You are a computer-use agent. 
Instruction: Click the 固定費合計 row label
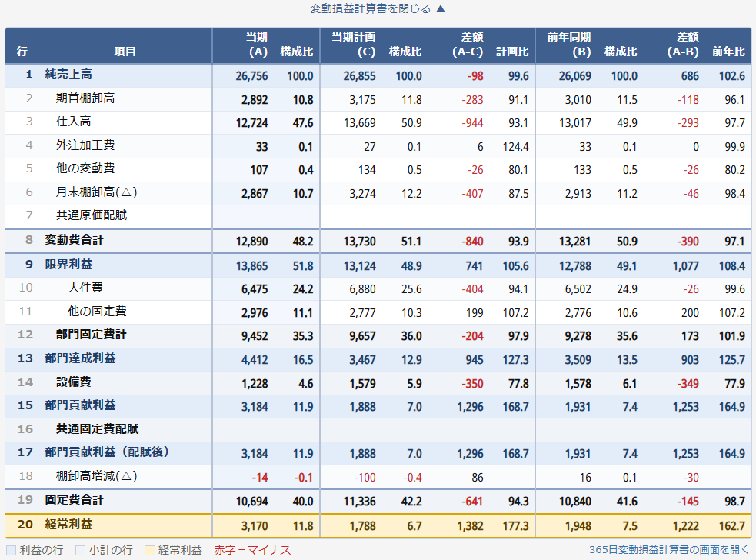(x=75, y=500)
